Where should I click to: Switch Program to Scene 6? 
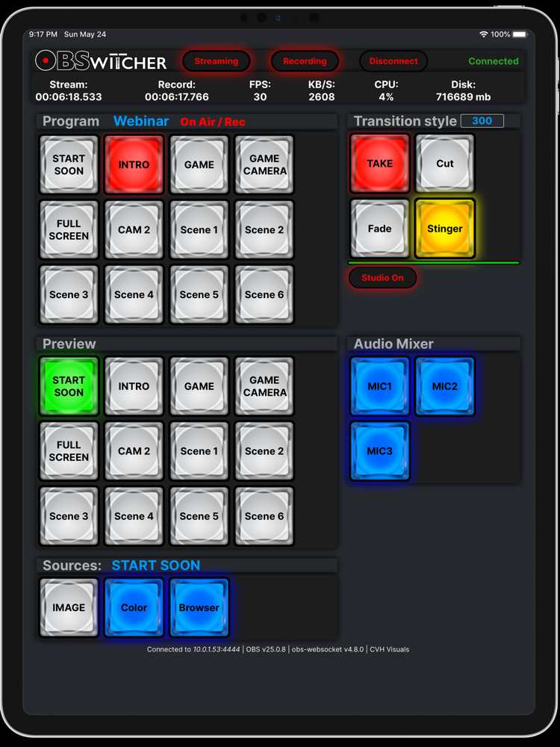pyautogui.click(x=264, y=295)
